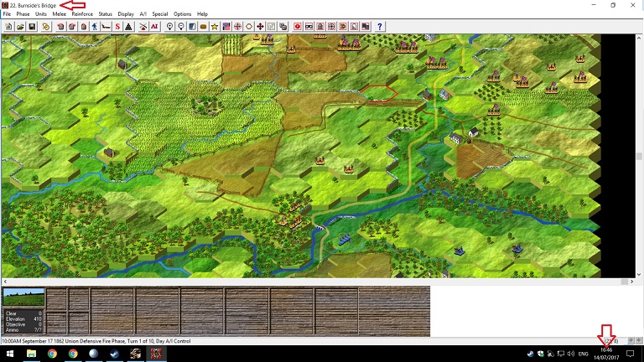Image resolution: width=644 pixels, height=362 pixels.
Task: Click the walking soldier toolbar icon
Action: point(95,27)
